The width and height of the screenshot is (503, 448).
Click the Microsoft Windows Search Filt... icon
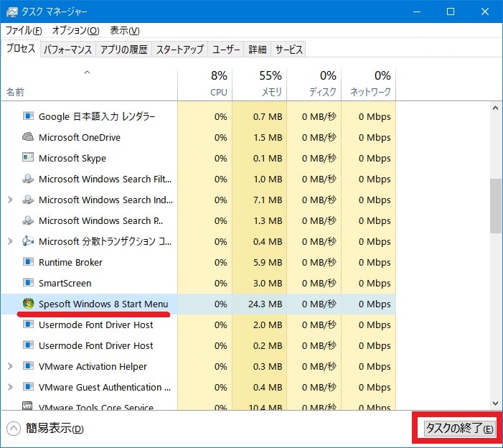point(28,179)
